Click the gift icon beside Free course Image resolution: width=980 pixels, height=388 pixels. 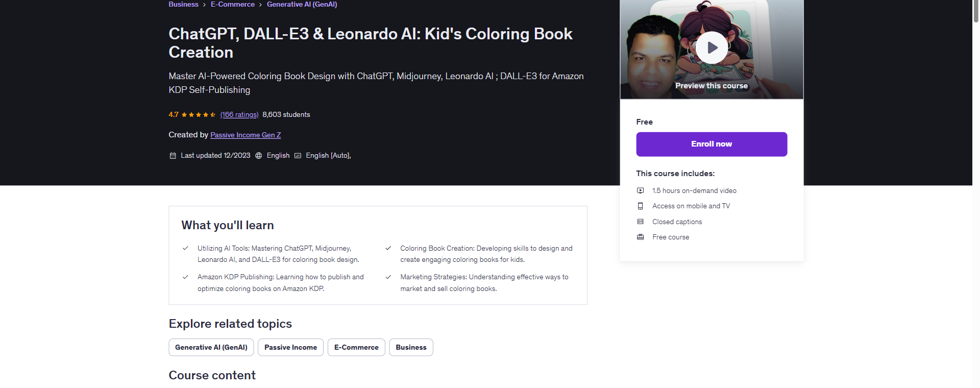pos(640,237)
